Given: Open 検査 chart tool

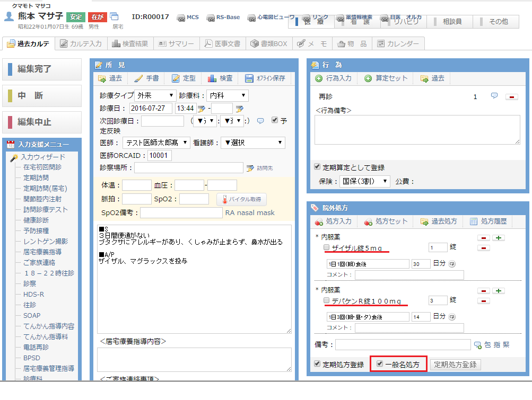Looking at the screenshot, I should coord(220,78).
